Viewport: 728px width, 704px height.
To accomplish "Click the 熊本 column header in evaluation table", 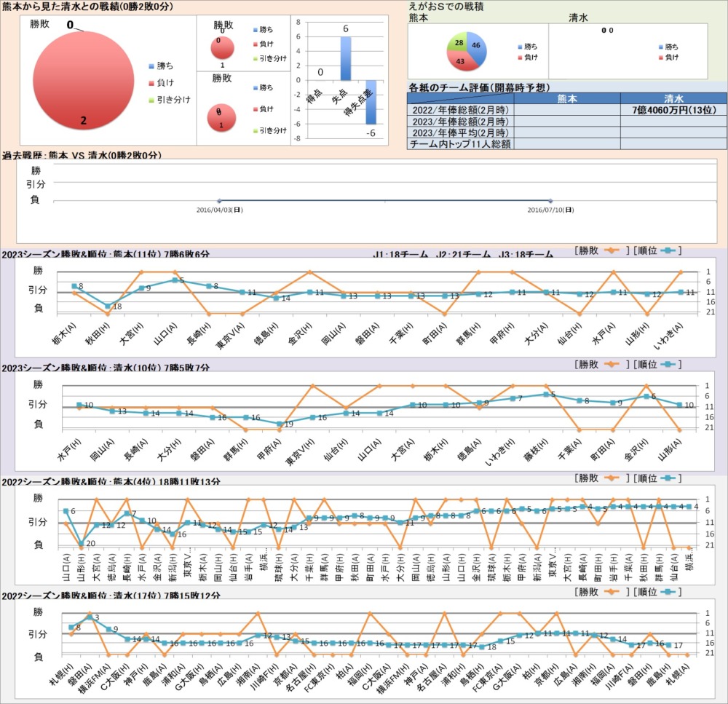I will (566, 98).
